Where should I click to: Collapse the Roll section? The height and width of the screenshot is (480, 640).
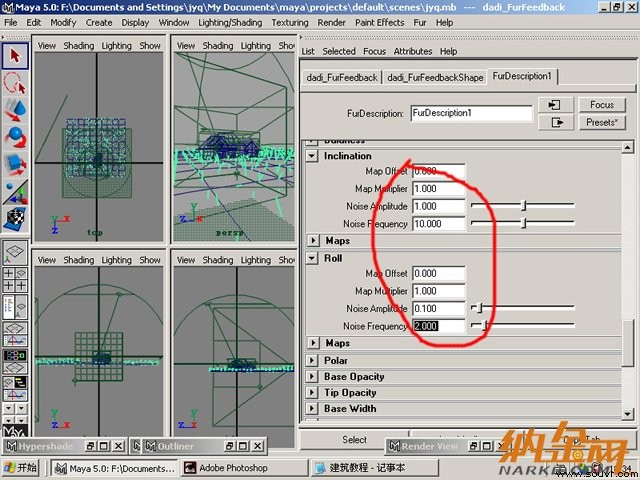tap(313, 258)
